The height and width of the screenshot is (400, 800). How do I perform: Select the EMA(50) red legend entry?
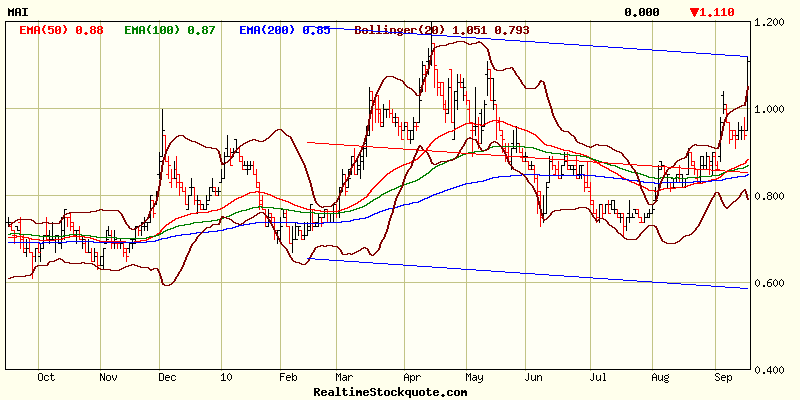click(61, 30)
